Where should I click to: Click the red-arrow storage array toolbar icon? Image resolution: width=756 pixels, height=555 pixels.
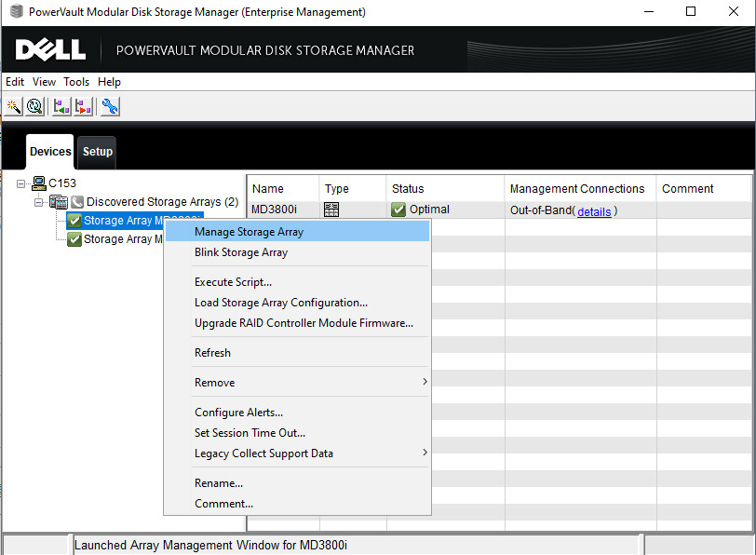point(84,106)
